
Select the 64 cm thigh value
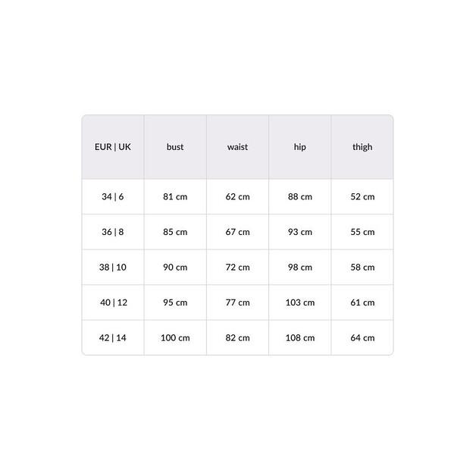[x=362, y=338]
